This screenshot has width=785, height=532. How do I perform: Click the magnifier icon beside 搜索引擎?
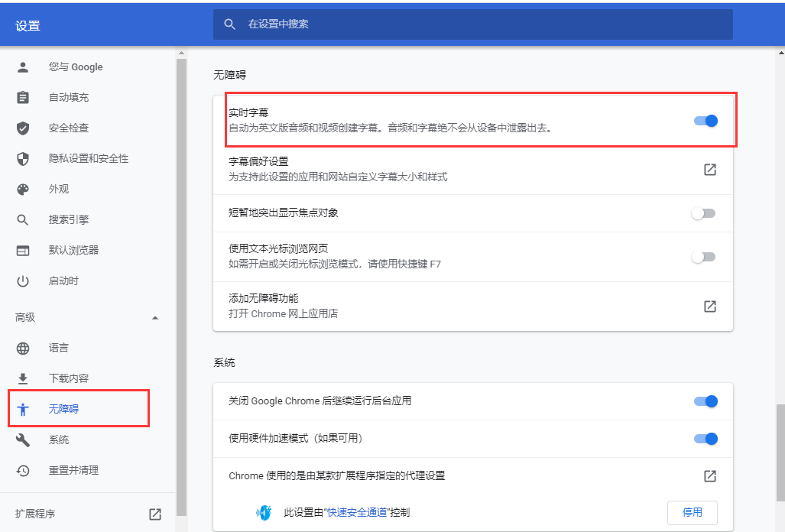[x=22, y=219]
